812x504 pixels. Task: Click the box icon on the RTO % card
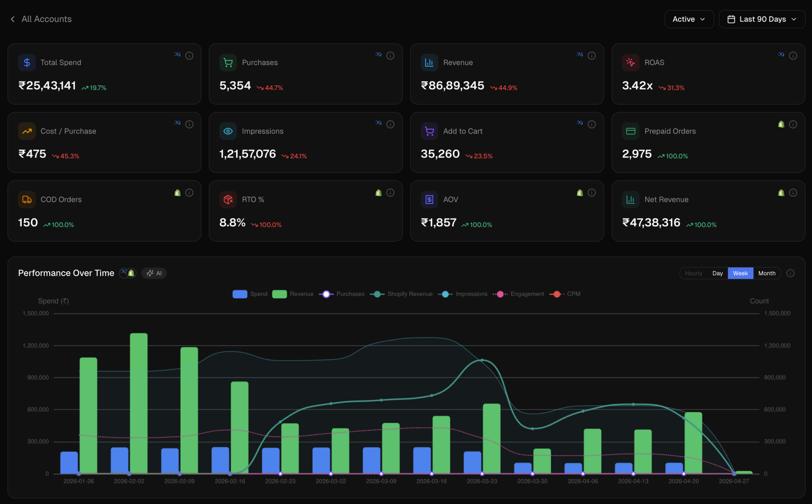pyautogui.click(x=228, y=200)
